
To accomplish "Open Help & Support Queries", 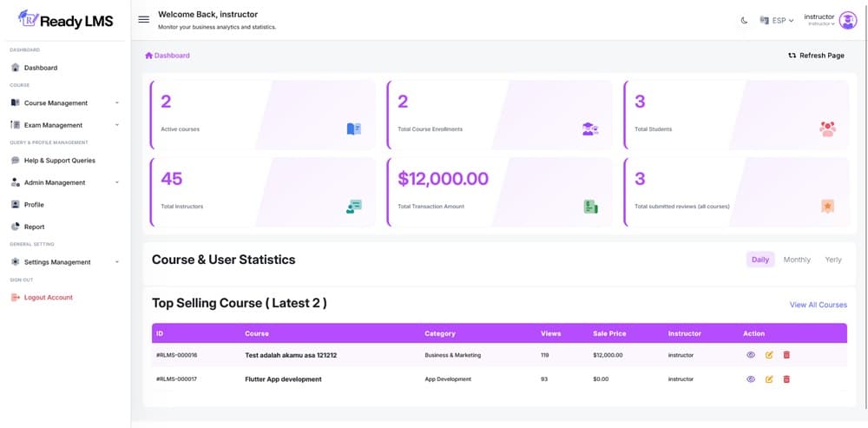I will coord(59,161).
